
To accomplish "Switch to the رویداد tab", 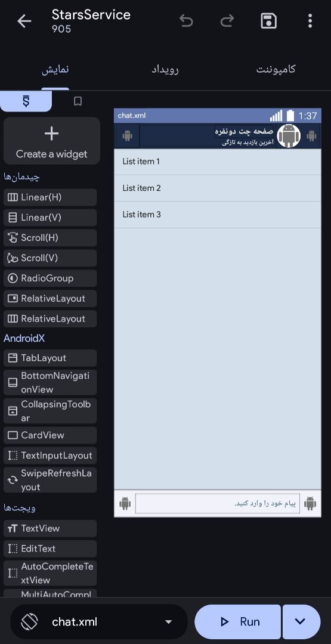I will click(x=165, y=69).
